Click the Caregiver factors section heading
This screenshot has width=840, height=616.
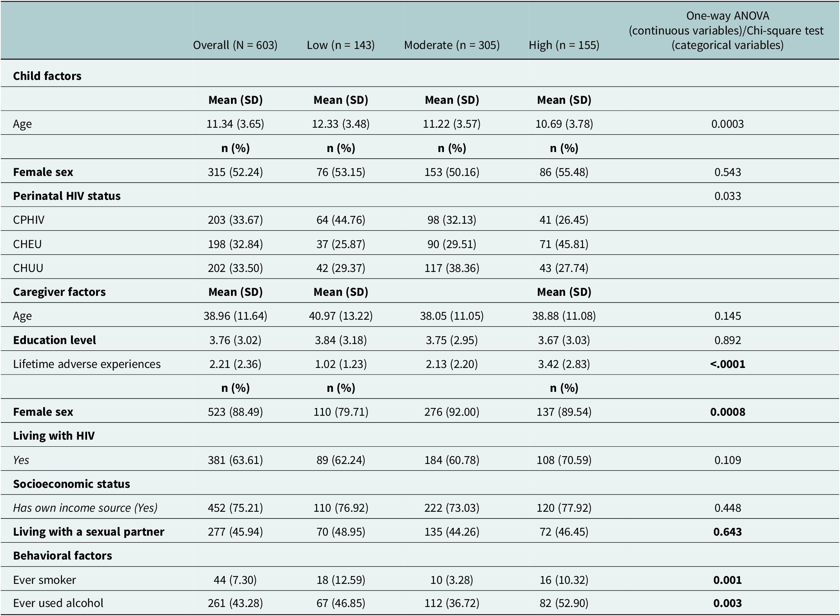tap(59, 292)
